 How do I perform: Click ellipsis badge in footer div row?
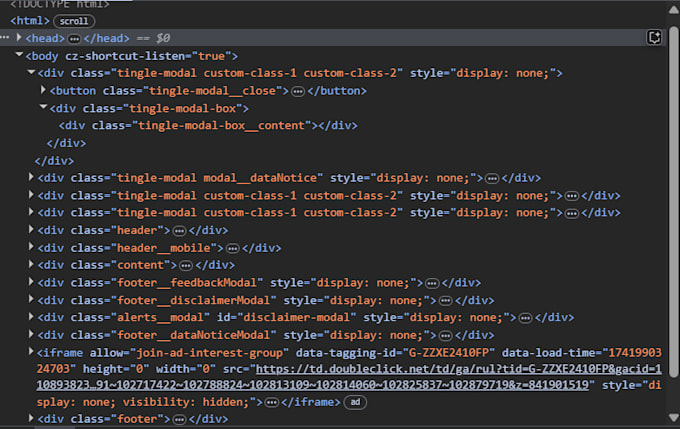(179, 419)
